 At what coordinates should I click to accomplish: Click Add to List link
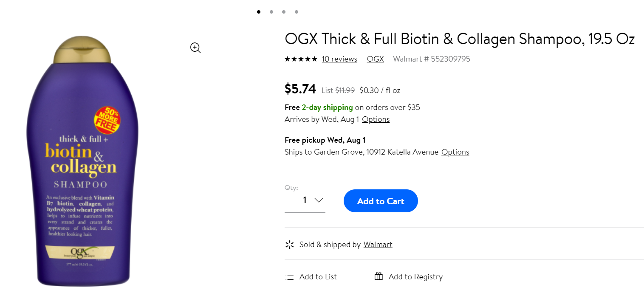coord(318,277)
